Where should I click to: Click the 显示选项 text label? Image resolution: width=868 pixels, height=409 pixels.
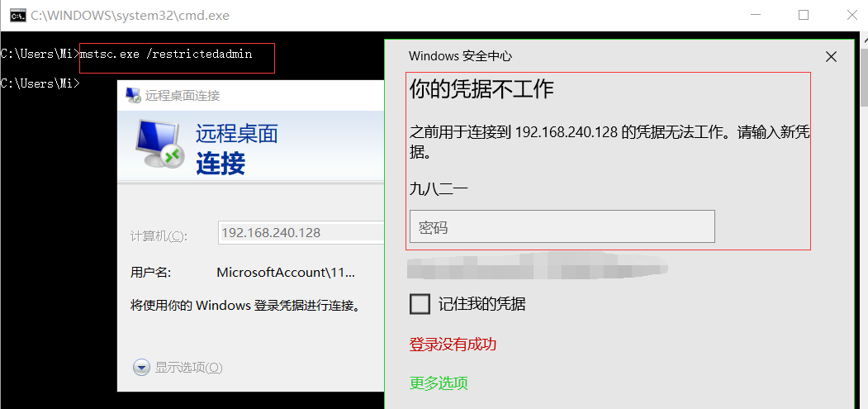point(188,368)
